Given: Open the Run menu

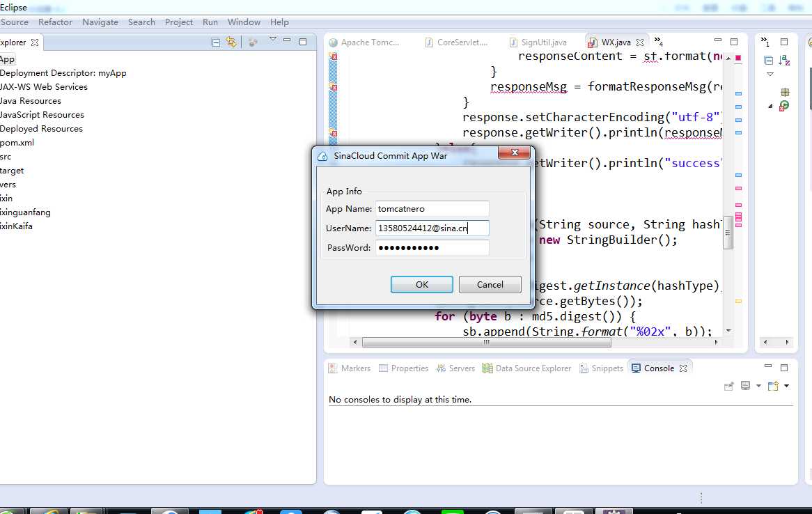Looking at the screenshot, I should (210, 22).
